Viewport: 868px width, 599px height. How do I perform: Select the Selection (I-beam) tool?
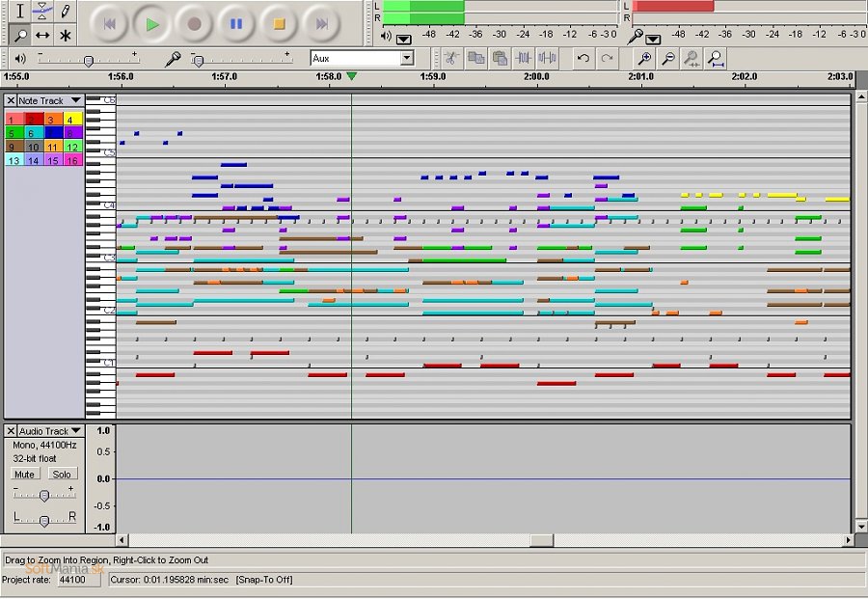tap(20, 11)
